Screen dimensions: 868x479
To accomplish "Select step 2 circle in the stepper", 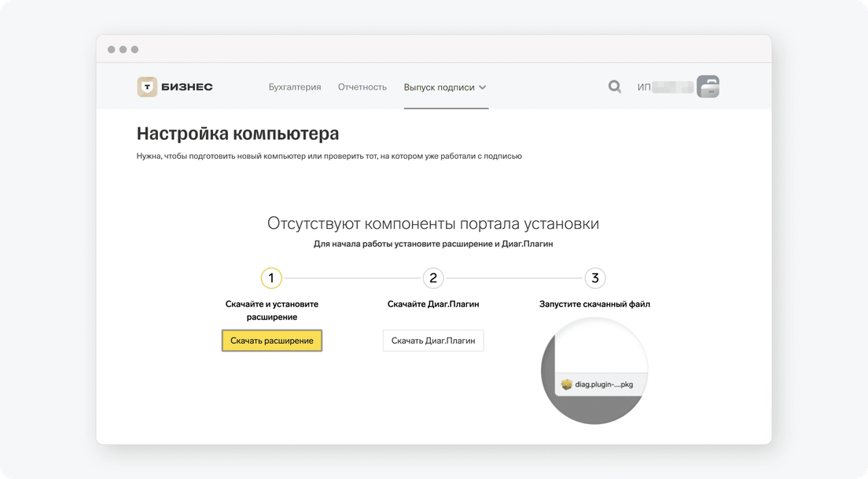I will (x=433, y=278).
